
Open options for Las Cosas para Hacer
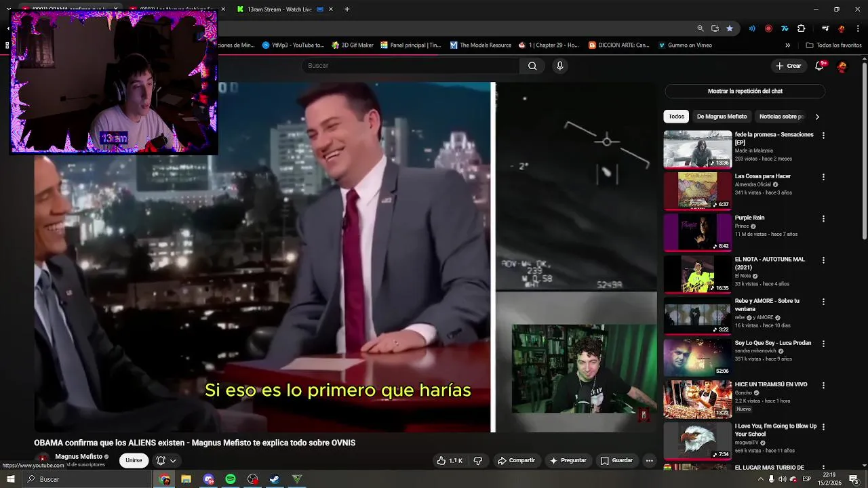tap(823, 178)
